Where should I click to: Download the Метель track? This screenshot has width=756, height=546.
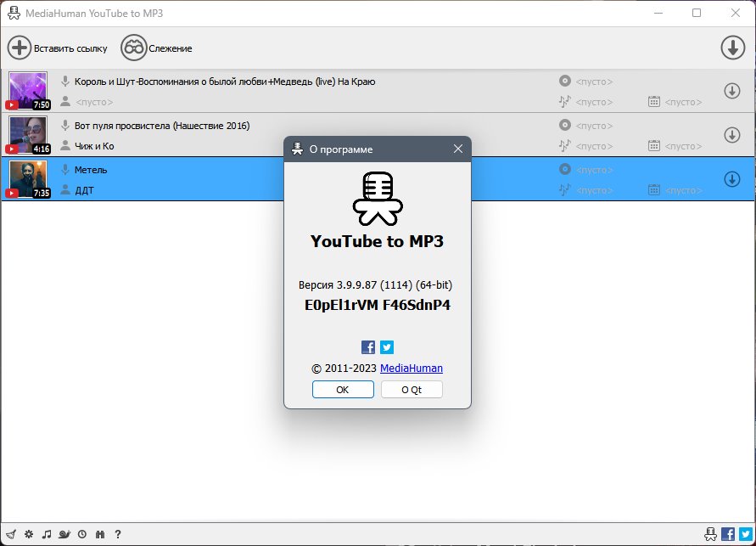click(732, 179)
